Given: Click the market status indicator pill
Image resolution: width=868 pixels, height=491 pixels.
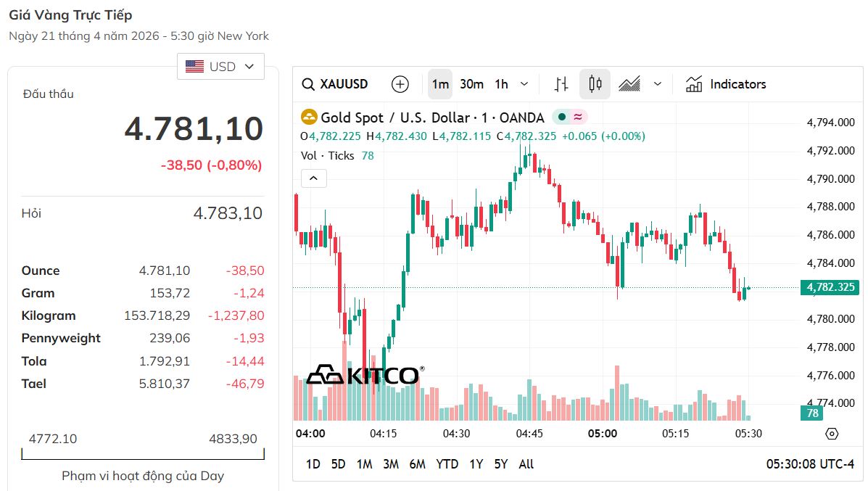Looking at the screenshot, I should [570, 117].
